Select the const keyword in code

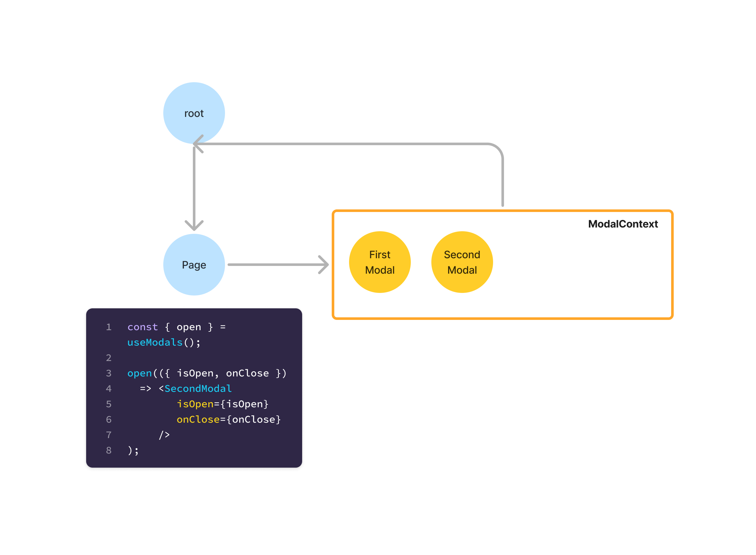tap(142, 327)
